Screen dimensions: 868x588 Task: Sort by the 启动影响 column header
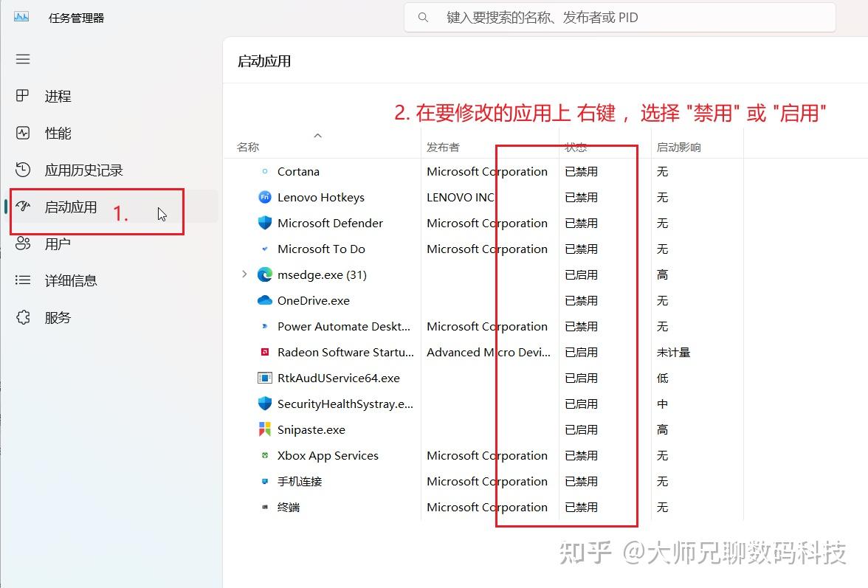pyautogui.click(x=679, y=147)
